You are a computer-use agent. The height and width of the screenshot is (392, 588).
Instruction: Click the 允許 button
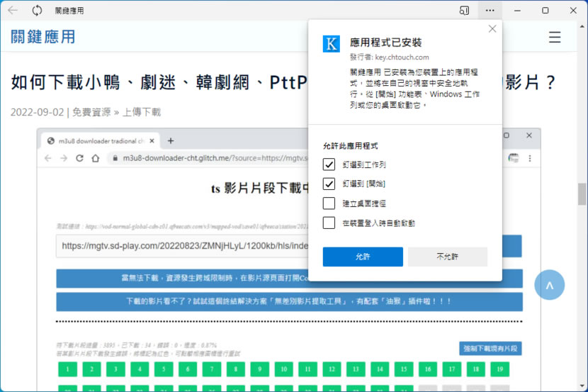click(x=363, y=257)
